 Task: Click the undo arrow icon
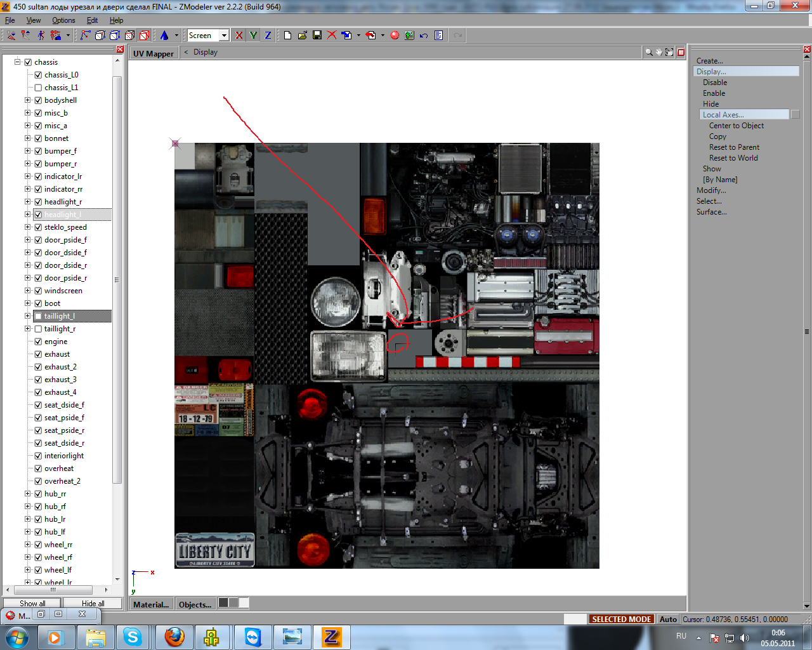[x=424, y=36]
